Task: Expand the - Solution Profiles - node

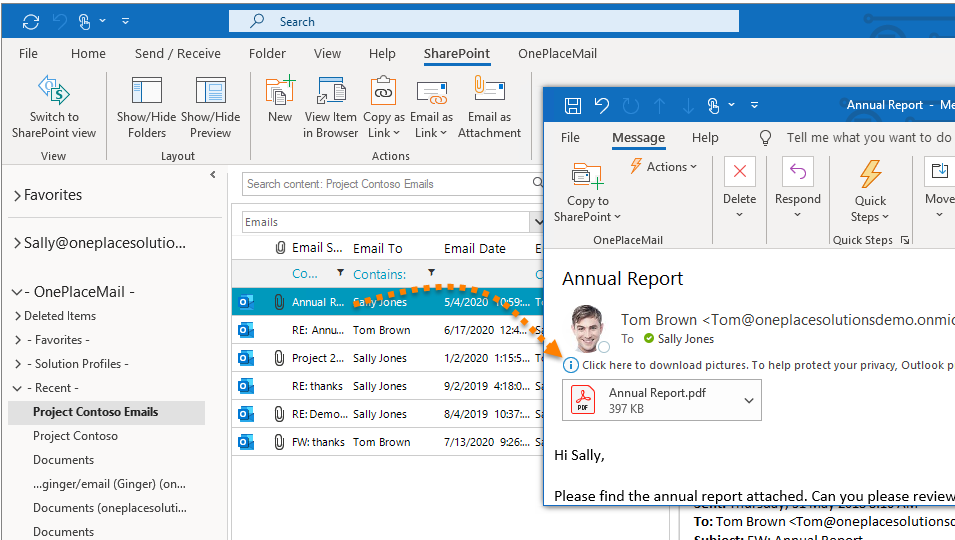Action: (x=18, y=364)
